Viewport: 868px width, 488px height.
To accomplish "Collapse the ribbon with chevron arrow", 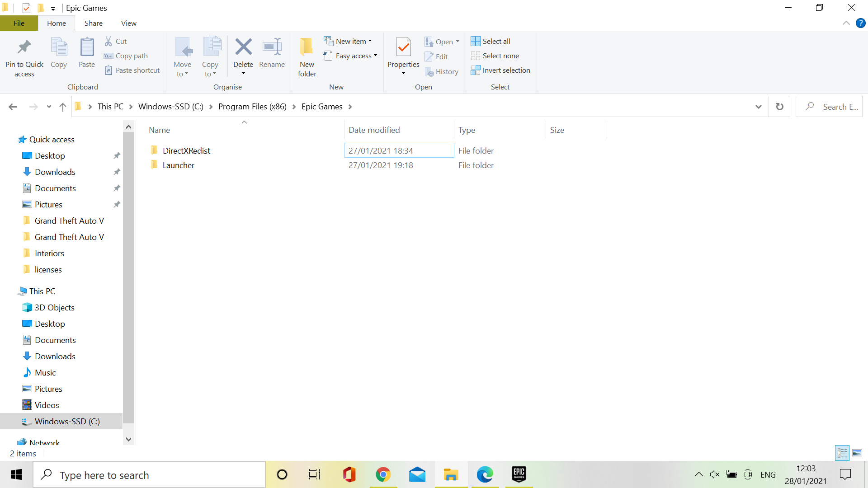I will click(846, 23).
